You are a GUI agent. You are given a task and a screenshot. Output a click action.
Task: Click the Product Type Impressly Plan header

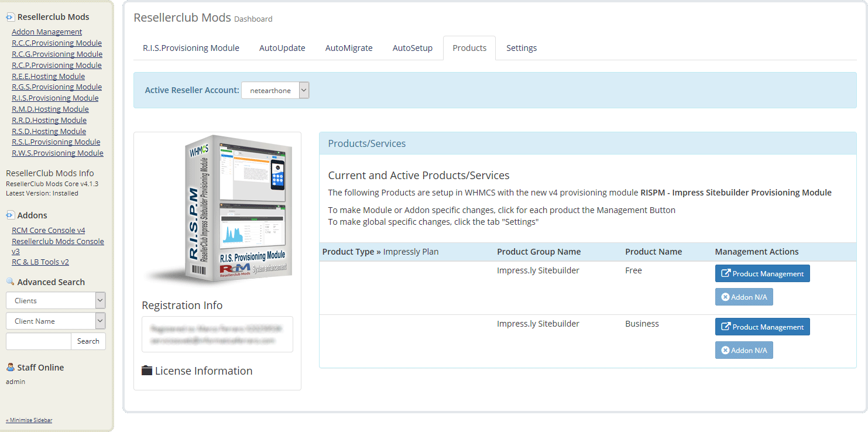coord(380,252)
